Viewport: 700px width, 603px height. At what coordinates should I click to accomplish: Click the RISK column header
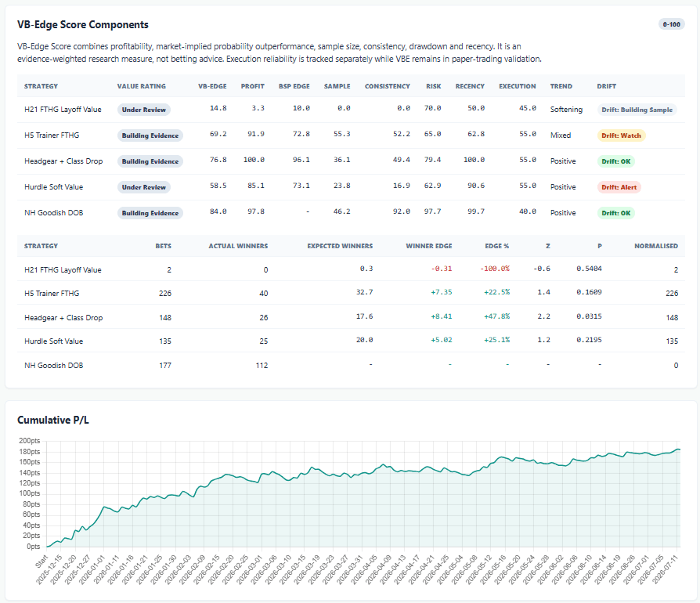click(434, 86)
